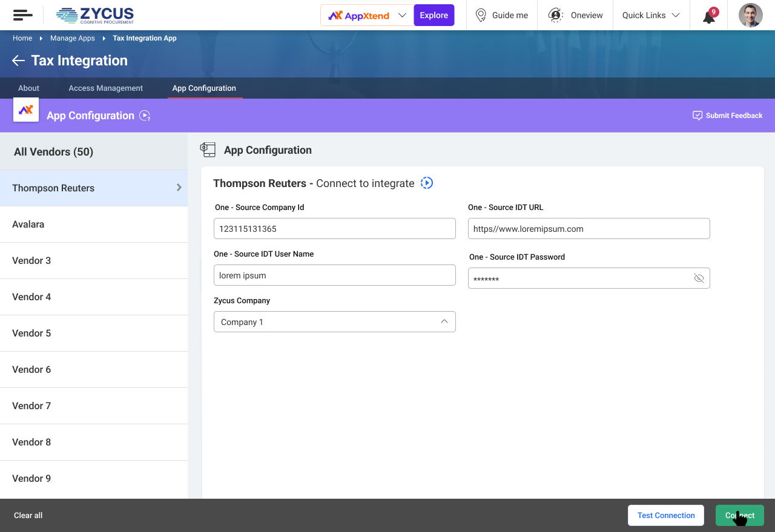Click Submit Feedback link

727,116
